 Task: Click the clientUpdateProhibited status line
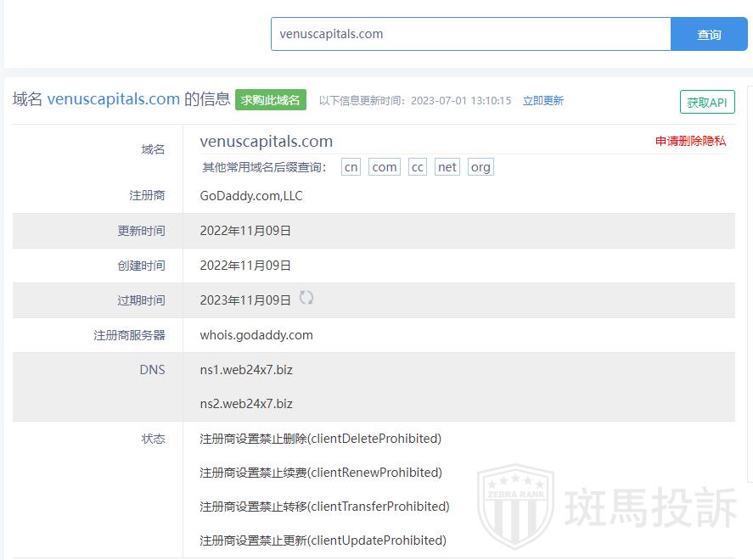click(x=323, y=540)
